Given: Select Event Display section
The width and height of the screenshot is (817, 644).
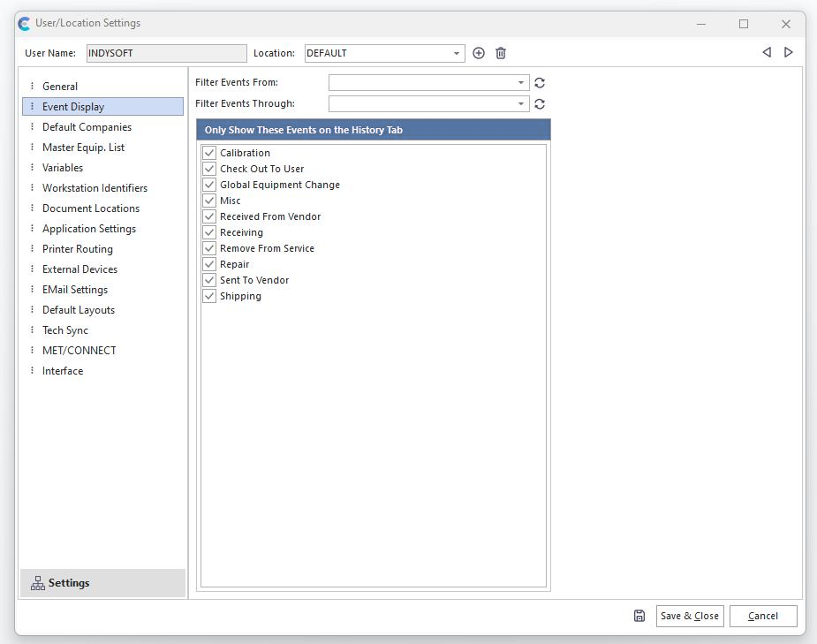Looking at the screenshot, I should pos(103,106).
